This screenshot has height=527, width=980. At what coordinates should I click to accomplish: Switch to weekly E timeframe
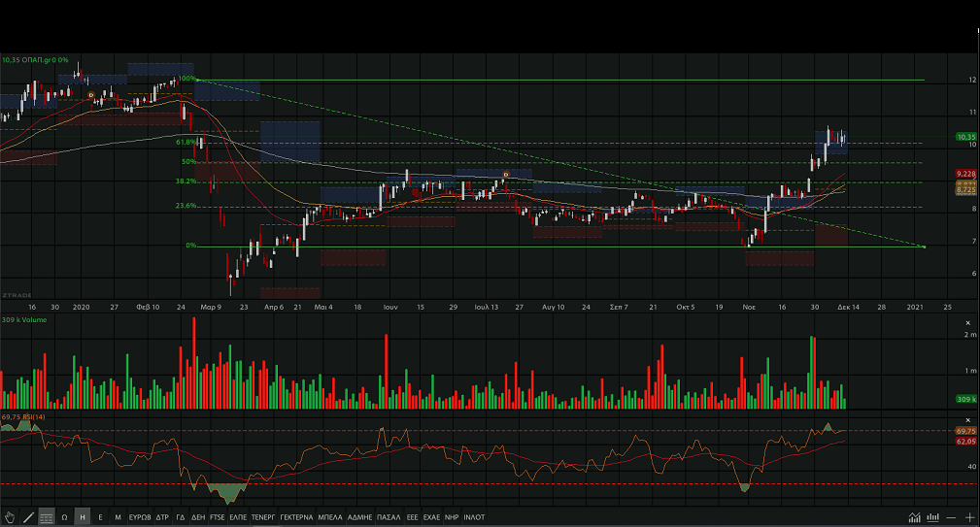[x=100, y=517]
